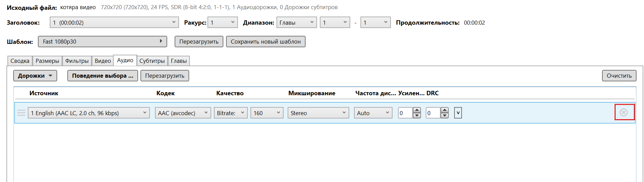644x182 pixels.
Task: Decrease the DRC value with down arrow
Action: (x=445, y=115)
